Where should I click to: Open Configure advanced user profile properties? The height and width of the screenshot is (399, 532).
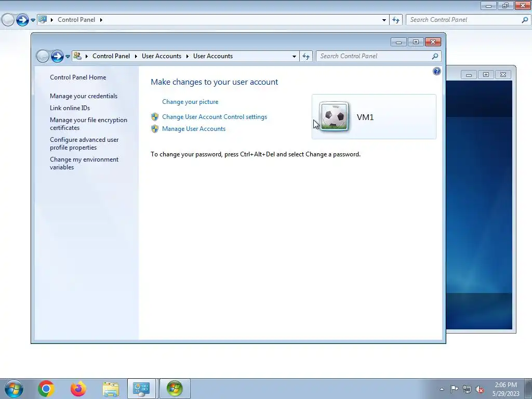pyautogui.click(x=84, y=143)
